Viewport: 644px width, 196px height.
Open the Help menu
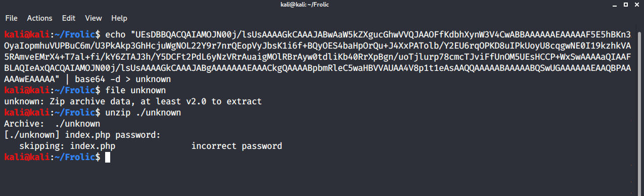[x=119, y=18]
